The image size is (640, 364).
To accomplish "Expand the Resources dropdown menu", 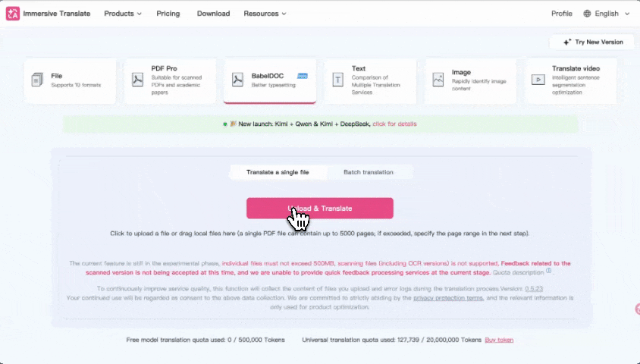I will click(265, 14).
